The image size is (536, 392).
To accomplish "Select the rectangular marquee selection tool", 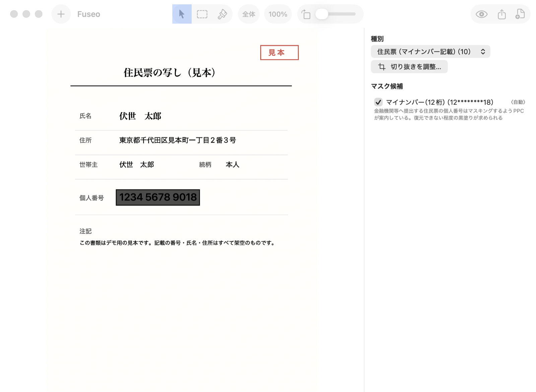I will pyautogui.click(x=202, y=14).
